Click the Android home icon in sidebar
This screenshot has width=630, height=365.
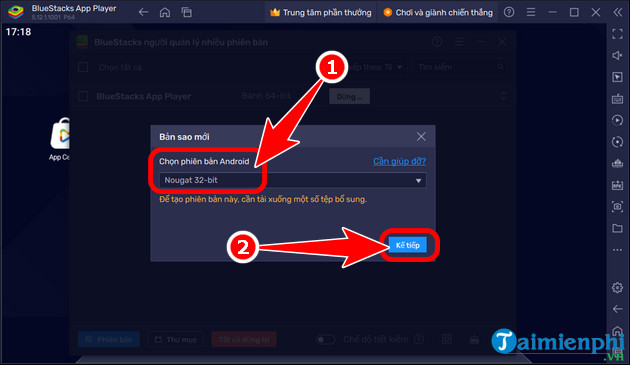[x=617, y=330]
